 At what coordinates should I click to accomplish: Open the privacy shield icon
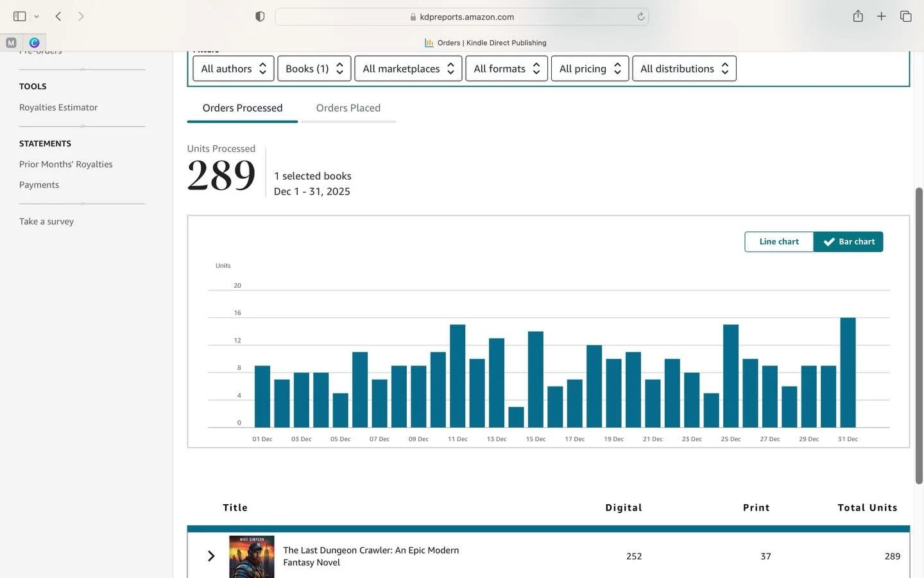[260, 17]
